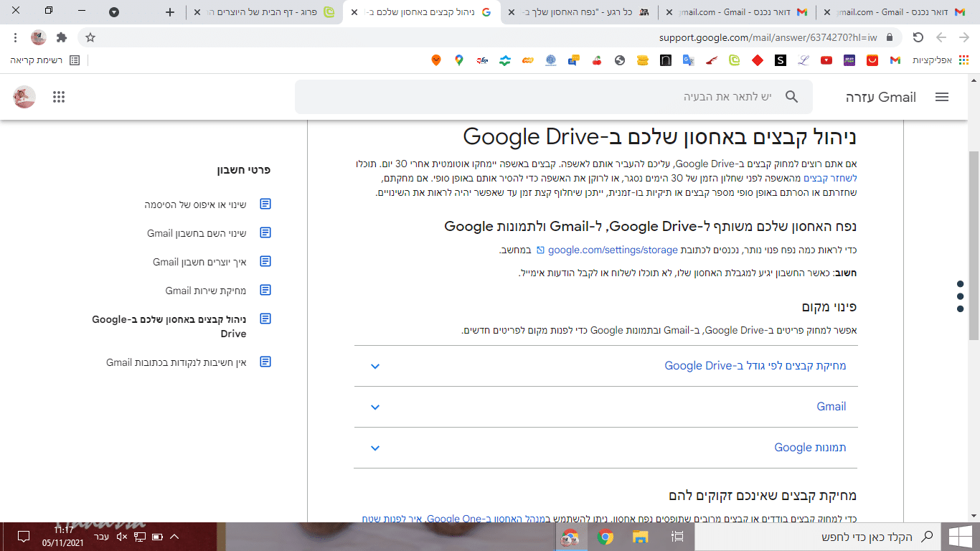Go forward to the next page
Viewport: 980px width, 551px height.
point(941,37)
